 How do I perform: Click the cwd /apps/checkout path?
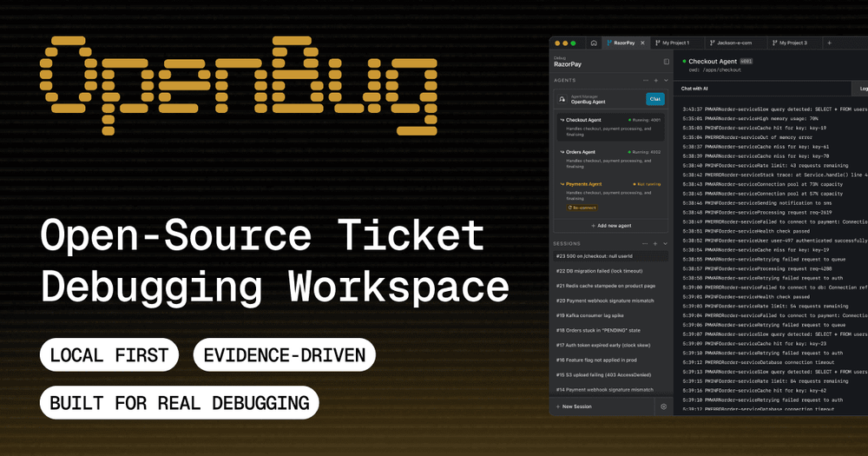pyautogui.click(x=714, y=70)
